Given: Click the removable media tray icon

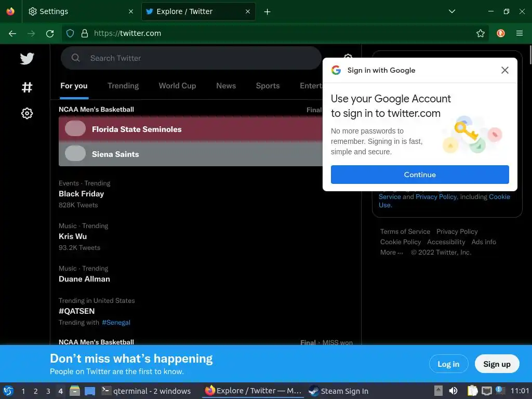Looking at the screenshot, I should [x=438, y=391].
